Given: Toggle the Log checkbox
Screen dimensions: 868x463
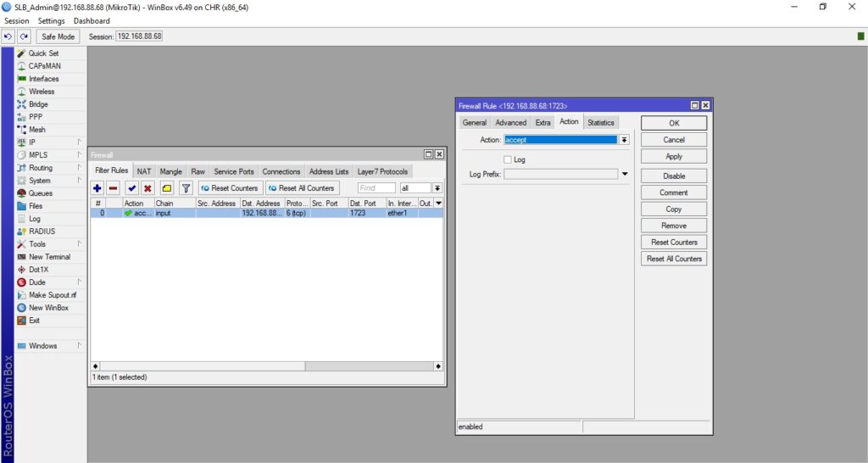Looking at the screenshot, I should [508, 159].
